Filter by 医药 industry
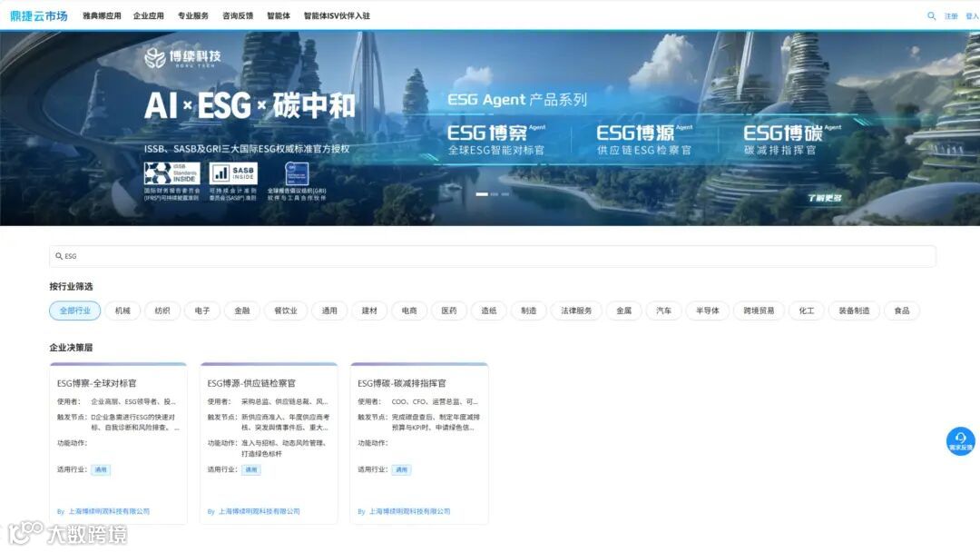The height and width of the screenshot is (552, 980). [x=449, y=310]
